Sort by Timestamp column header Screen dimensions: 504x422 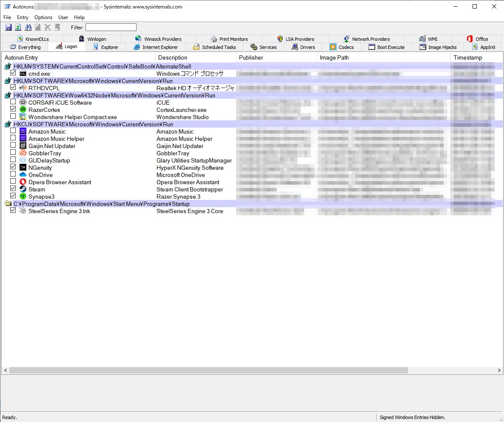point(476,57)
